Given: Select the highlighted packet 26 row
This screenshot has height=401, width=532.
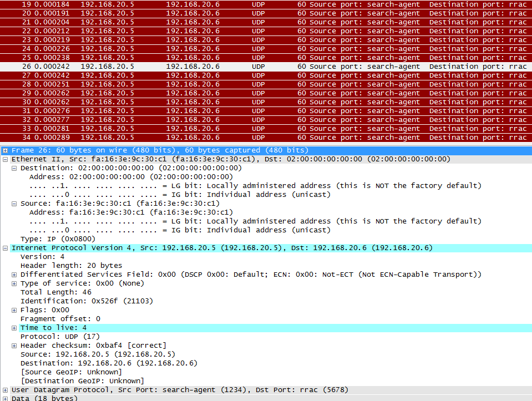Looking at the screenshot, I should [266, 67].
